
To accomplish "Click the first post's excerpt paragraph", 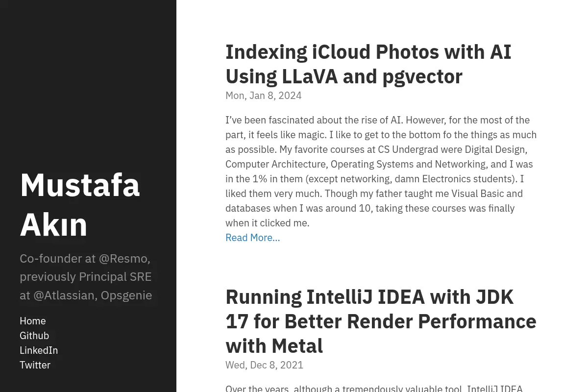I will click(381, 171).
